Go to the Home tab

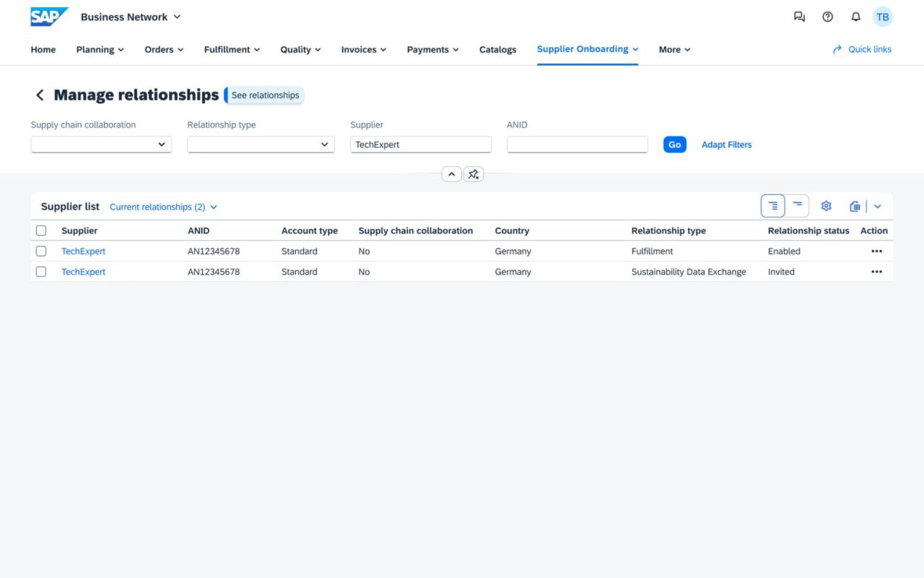point(43,49)
